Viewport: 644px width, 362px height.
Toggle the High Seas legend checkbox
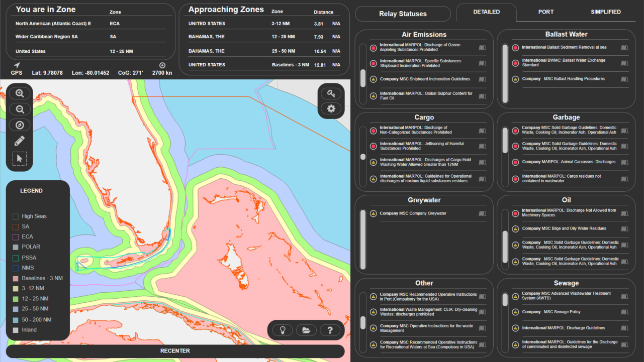(x=16, y=216)
